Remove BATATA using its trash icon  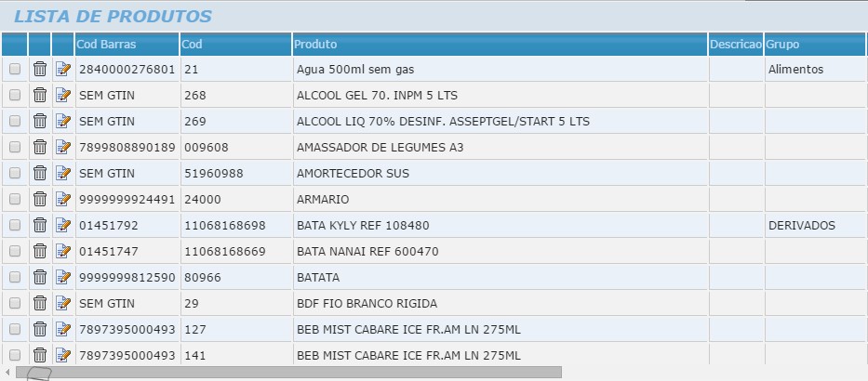coord(40,277)
